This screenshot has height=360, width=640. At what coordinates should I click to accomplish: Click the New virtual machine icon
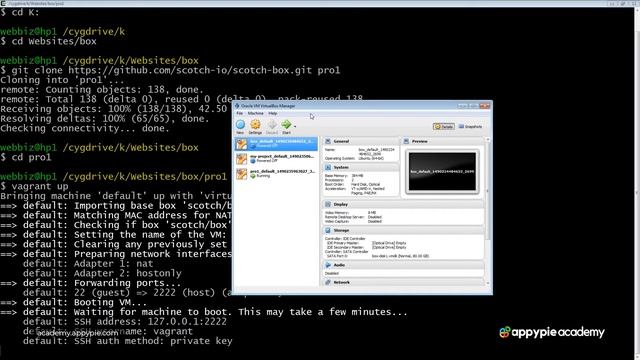click(x=240, y=124)
